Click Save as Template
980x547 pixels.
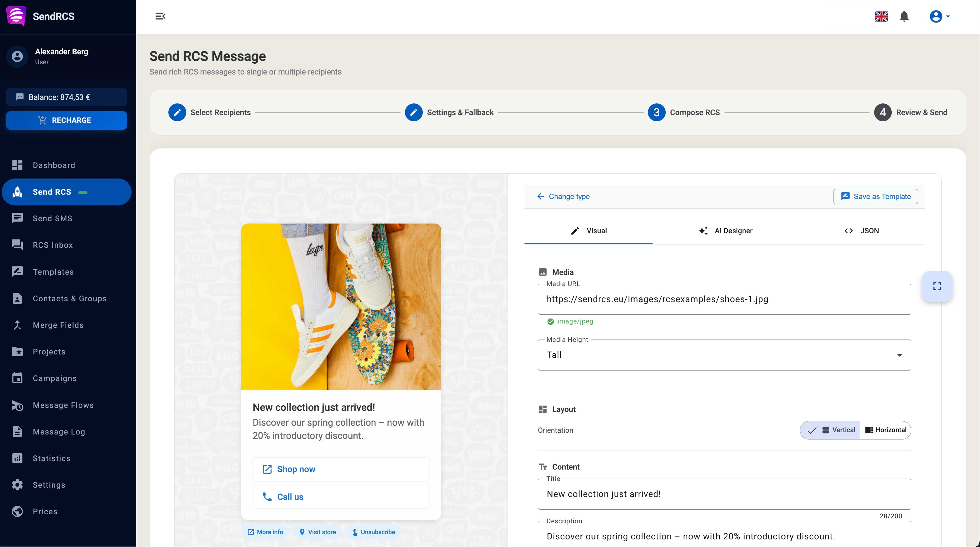875,197
